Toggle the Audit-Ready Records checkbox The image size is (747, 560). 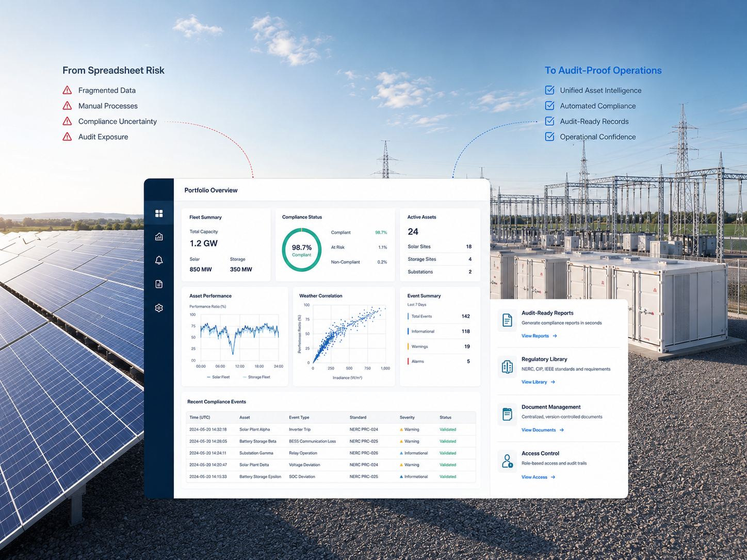click(x=550, y=121)
